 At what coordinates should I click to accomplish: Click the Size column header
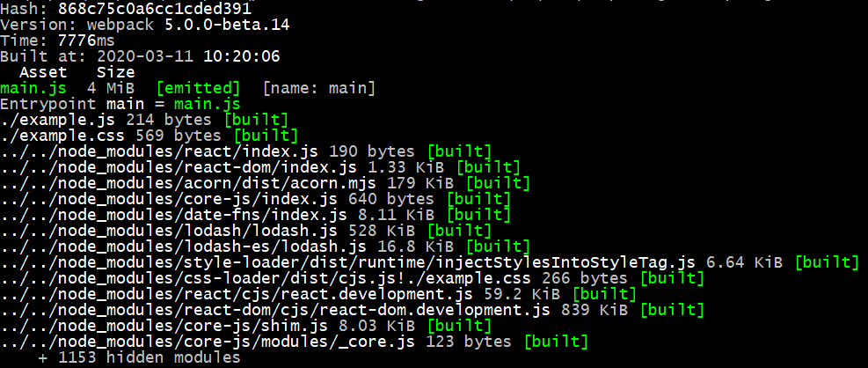tap(116, 72)
